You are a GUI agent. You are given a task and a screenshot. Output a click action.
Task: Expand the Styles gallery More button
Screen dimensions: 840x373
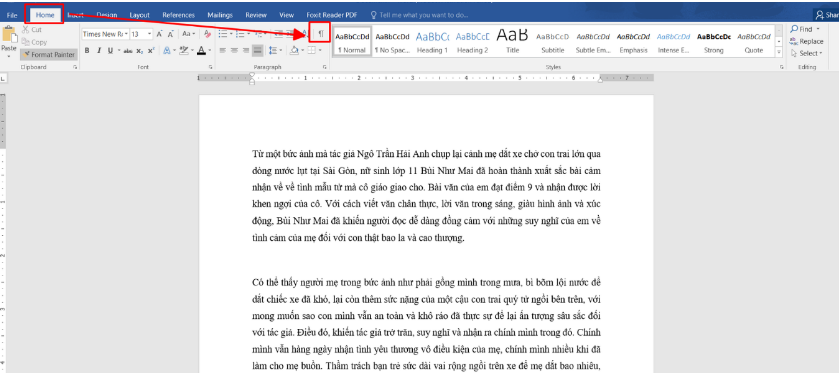(778, 53)
